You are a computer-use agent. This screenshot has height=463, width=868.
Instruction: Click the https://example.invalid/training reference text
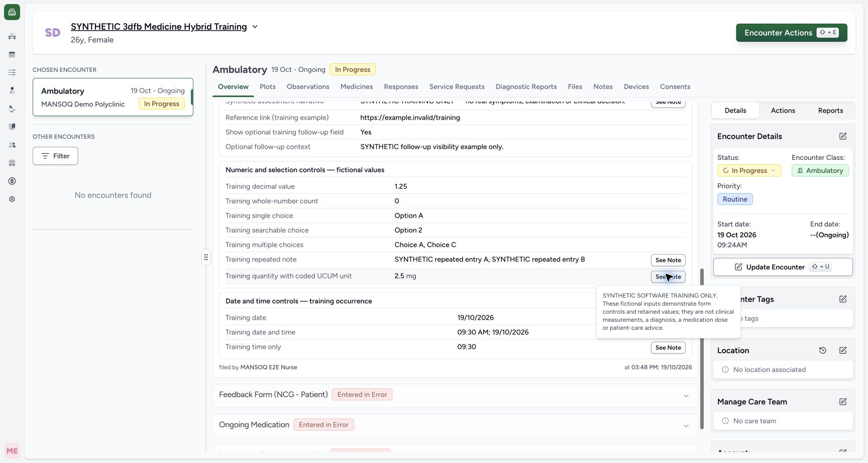[410, 118]
